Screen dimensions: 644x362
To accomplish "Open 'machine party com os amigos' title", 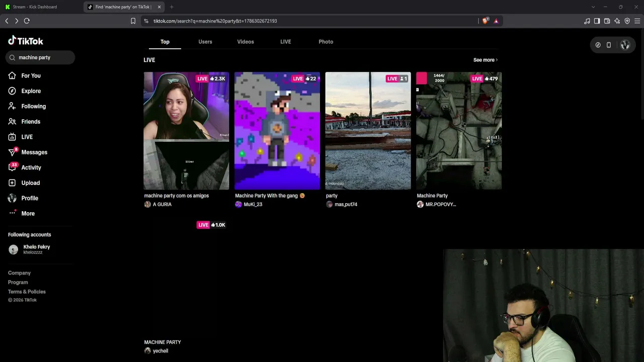I will (176, 196).
